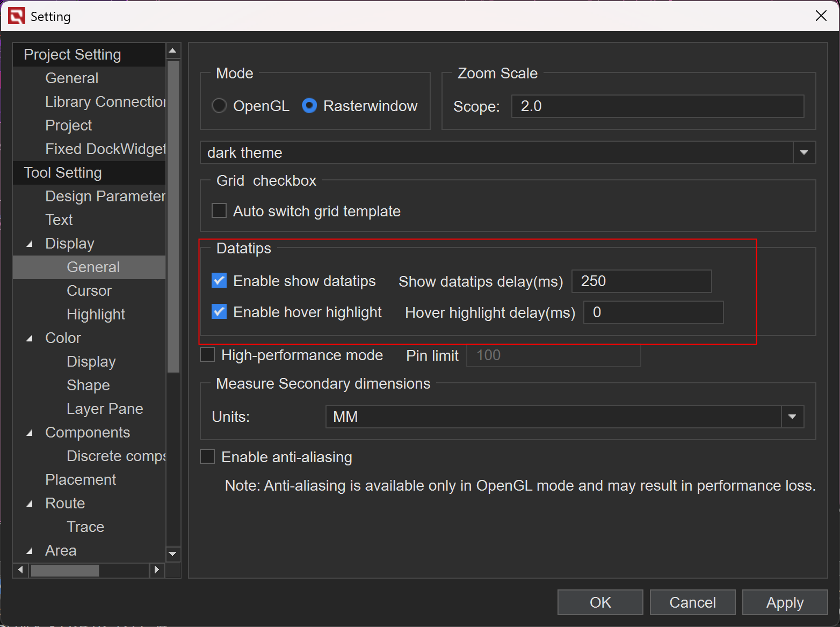Enable Auto switch grid template checkbox
The height and width of the screenshot is (627, 840).
pyautogui.click(x=219, y=211)
